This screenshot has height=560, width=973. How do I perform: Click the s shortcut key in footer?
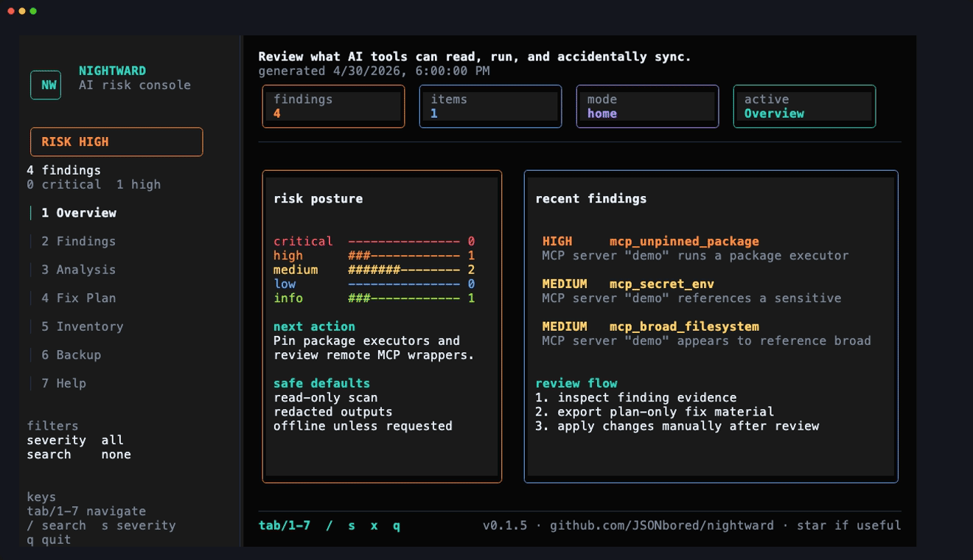pyautogui.click(x=352, y=525)
